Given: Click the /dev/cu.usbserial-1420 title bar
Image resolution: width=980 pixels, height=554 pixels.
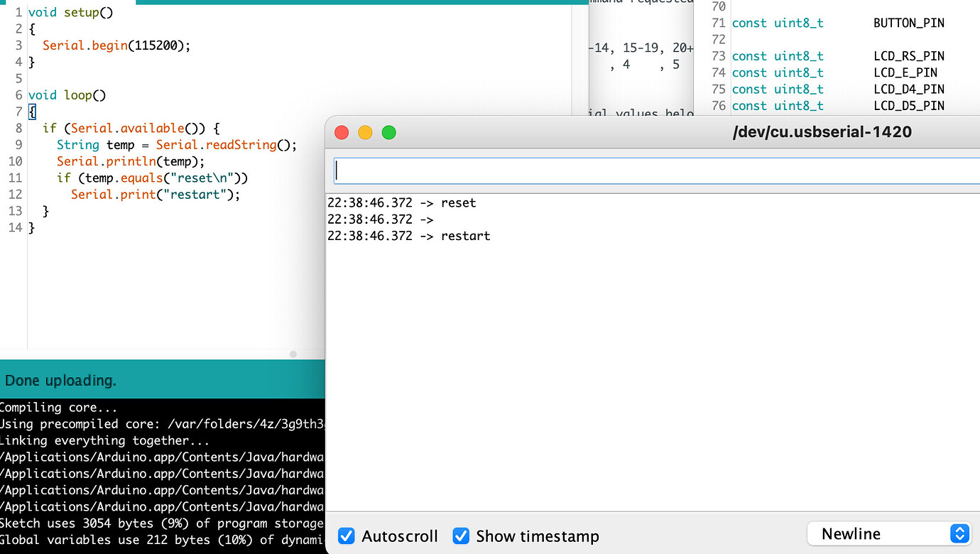Looking at the screenshot, I should (822, 131).
